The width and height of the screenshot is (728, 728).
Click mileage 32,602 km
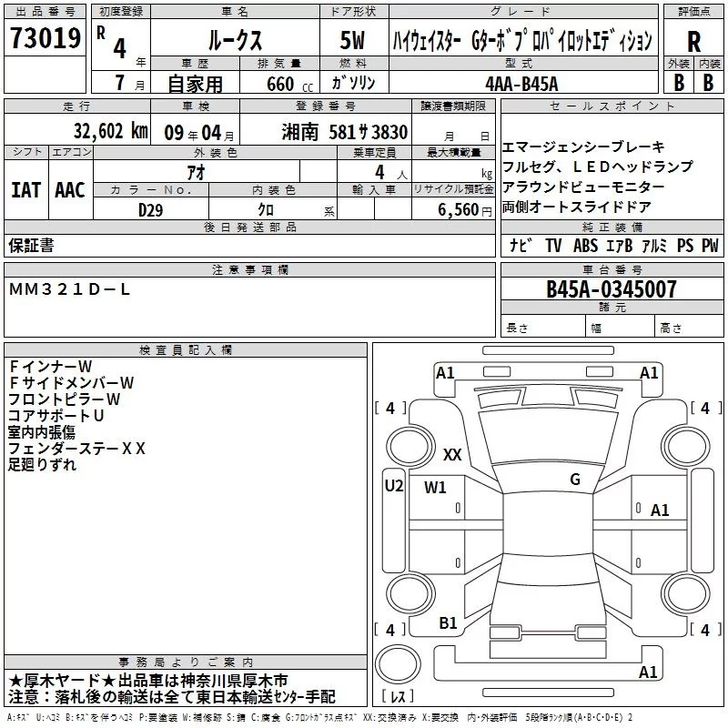[110, 131]
